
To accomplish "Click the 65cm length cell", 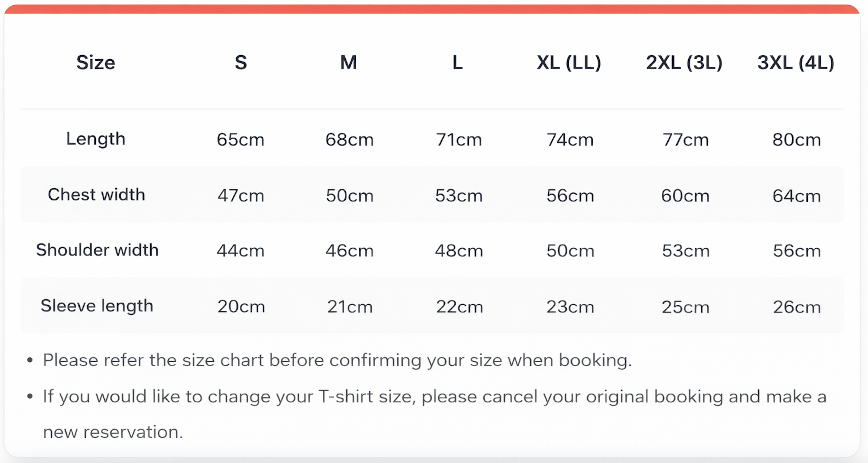I will (240, 139).
